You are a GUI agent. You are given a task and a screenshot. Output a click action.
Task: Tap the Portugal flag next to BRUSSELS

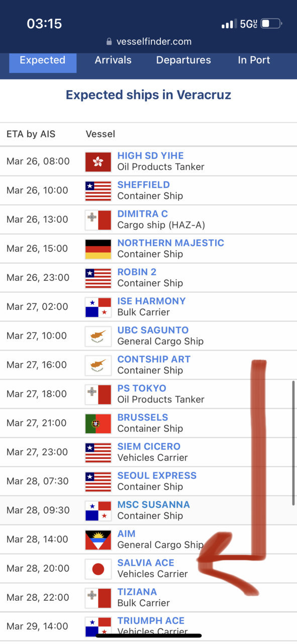(98, 423)
